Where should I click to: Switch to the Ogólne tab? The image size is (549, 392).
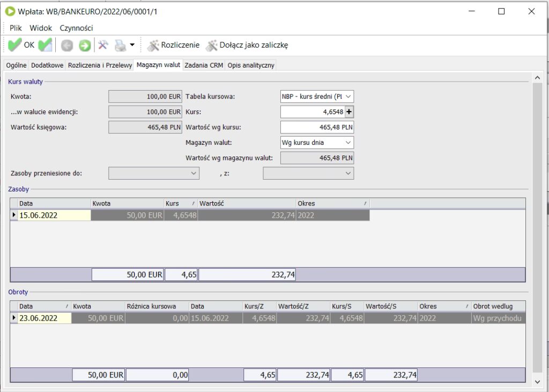point(16,65)
